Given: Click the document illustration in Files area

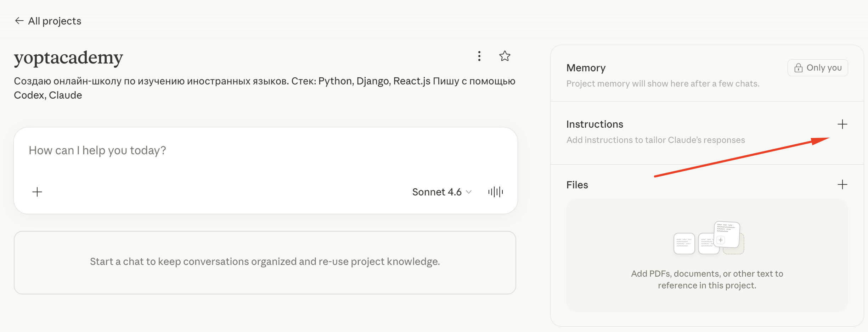Looking at the screenshot, I should [x=709, y=238].
